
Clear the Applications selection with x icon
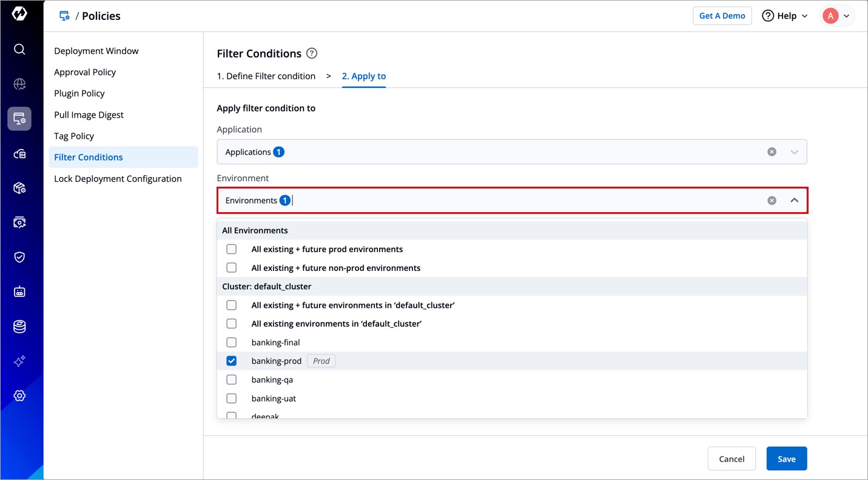coord(772,152)
